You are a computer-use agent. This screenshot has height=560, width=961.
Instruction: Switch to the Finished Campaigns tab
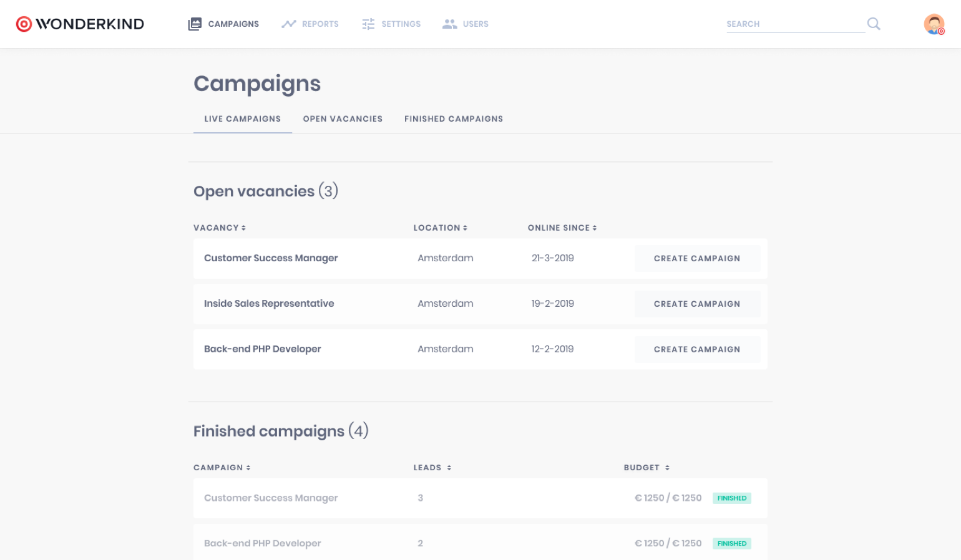pos(454,118)
